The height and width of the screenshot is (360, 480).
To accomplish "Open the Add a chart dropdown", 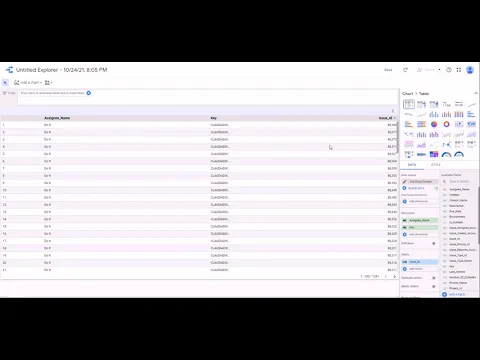I will (x=28, y=82).
